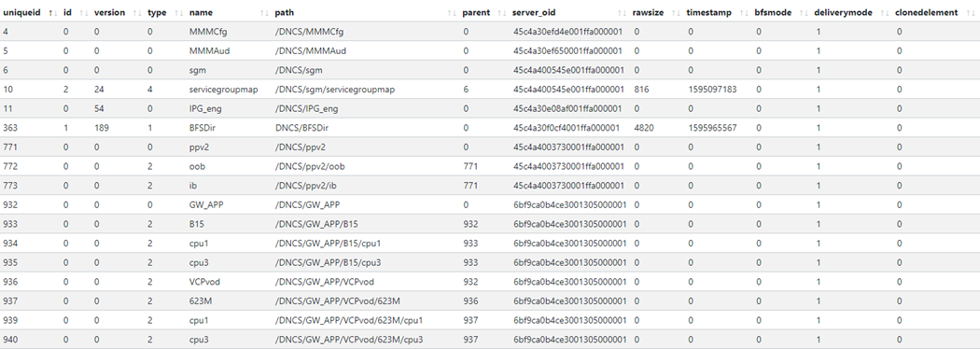The width and height of the screenshot is (980, 349).
Task: Sort by clonedelement column arrows
Action: (971, 12)
